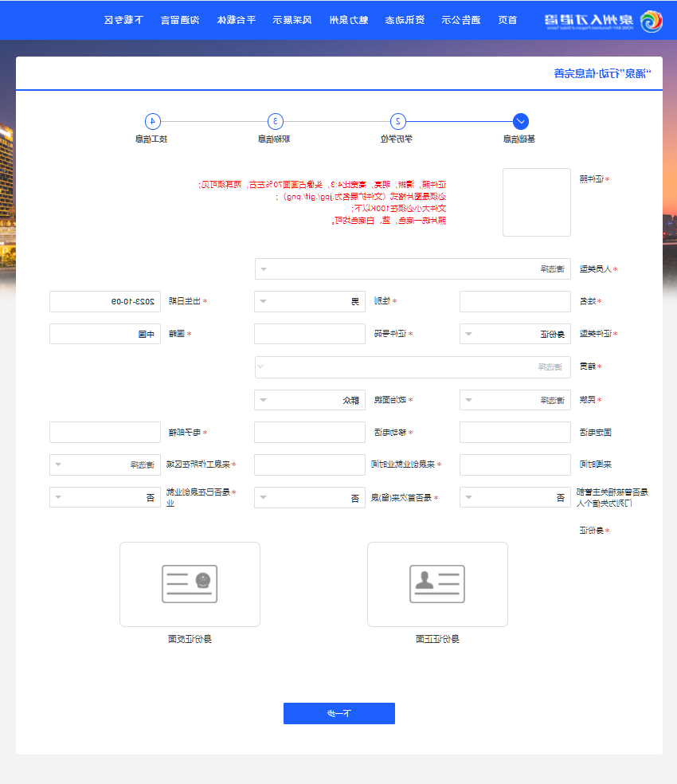Expand the 政治面貌 dropdown showing 群众
677x784 pixels.
(310, 400)
